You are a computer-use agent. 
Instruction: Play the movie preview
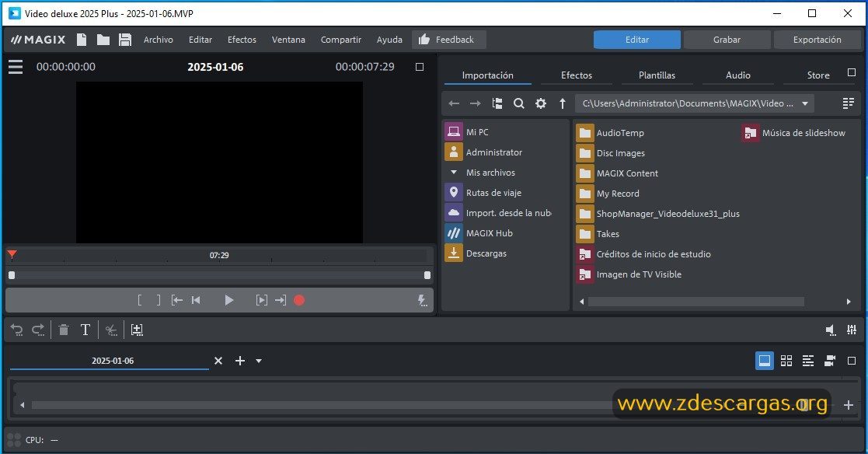228,300
